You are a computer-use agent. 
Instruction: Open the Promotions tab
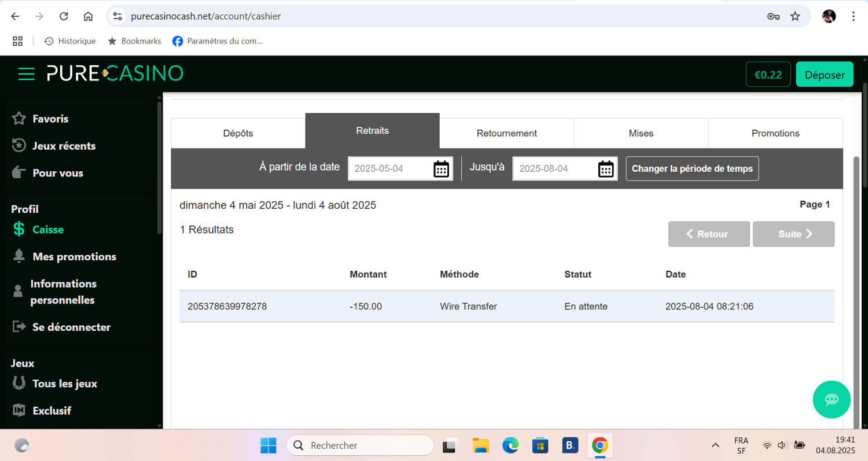pos(775,133)
